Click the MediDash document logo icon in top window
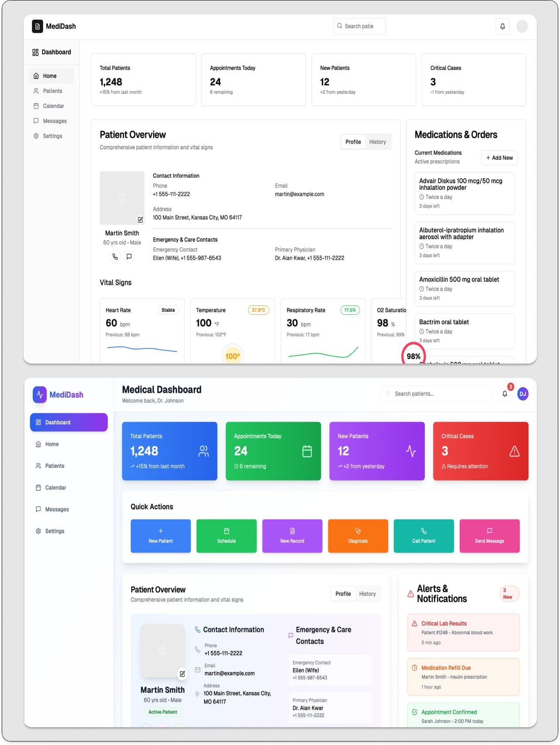Image resolution: width=560 pixels, height=745 pixels. click(38, 26)
